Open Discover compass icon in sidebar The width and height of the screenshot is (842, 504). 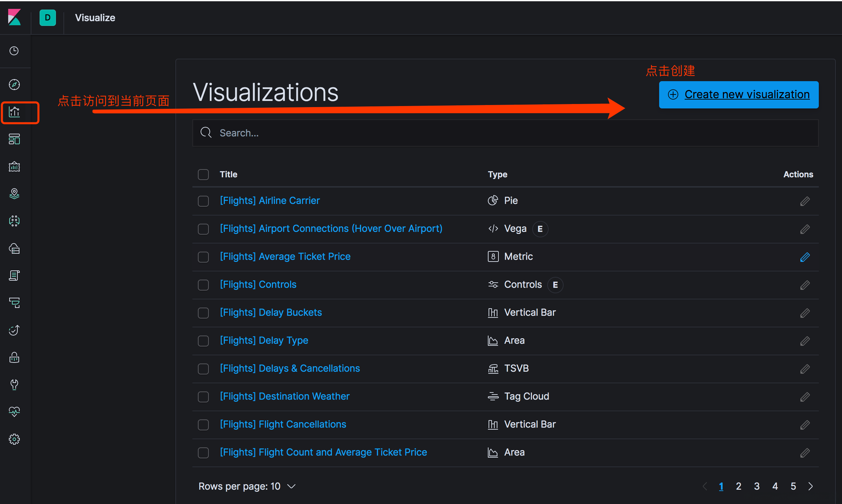[14, 84]
